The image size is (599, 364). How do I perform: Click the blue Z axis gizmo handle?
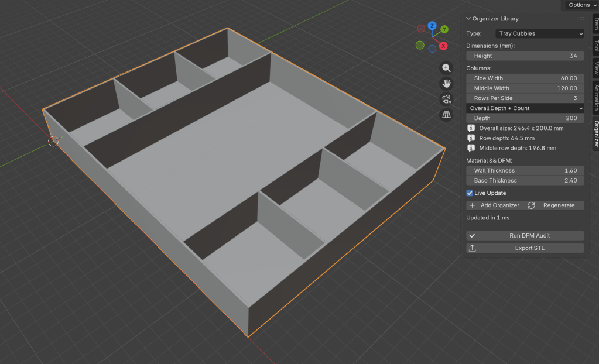[x=432, y=26]
